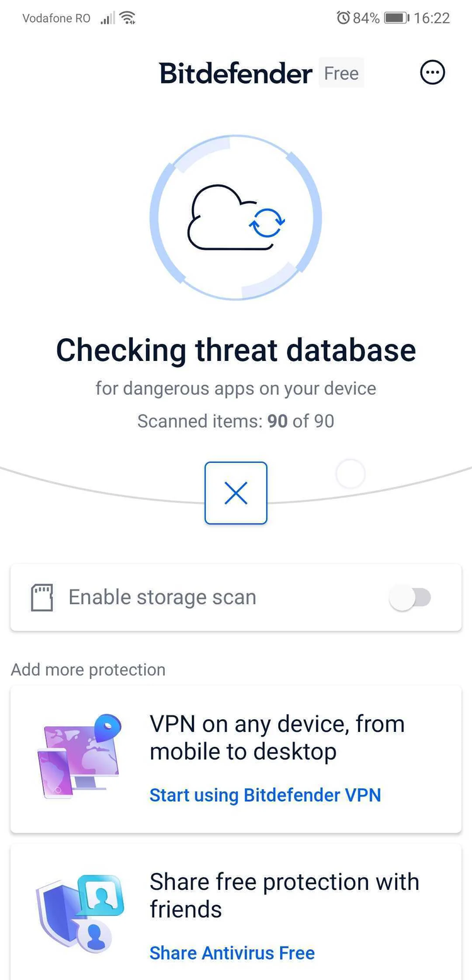The width and height of the screenshot is (472, 980).
Task: Tap the alarm clock status icon
Action: (x=343, y=18)
